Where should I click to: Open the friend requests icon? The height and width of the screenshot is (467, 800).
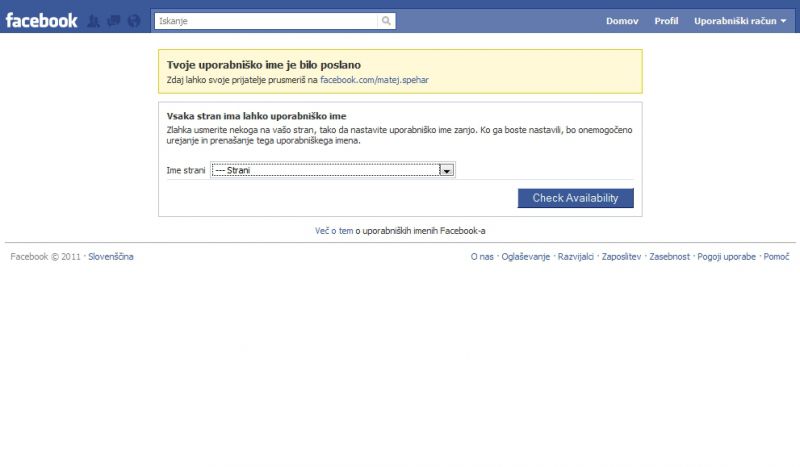[93, 21]
